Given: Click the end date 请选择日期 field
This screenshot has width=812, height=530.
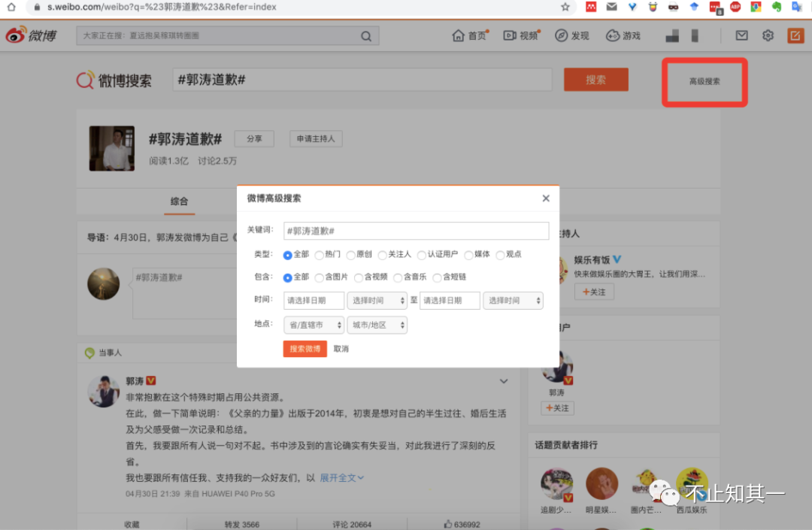Looking at the screenshot, I should pyautogui.click(x=450, y=301).
